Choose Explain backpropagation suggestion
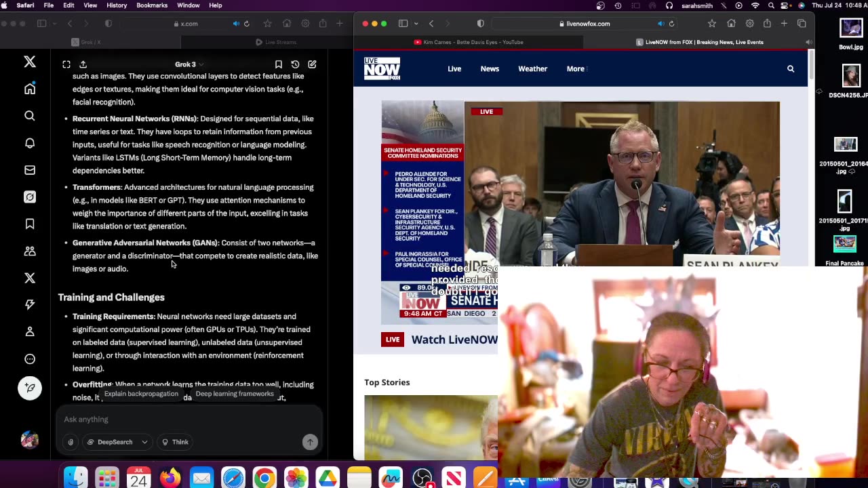 pyautogui.click(x=141, y=394)
